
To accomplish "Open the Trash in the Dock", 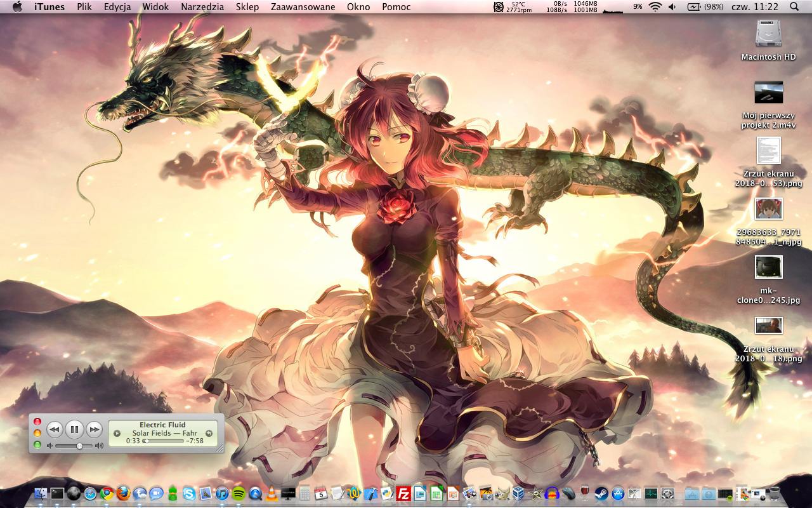I will pyautogui.click(x=775, y=493).
